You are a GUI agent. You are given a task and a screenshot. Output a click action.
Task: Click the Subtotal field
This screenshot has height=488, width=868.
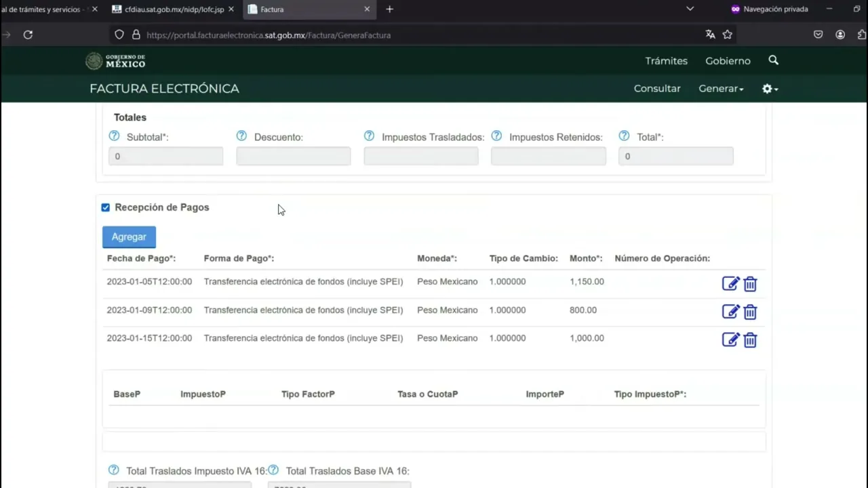(165, 157)
